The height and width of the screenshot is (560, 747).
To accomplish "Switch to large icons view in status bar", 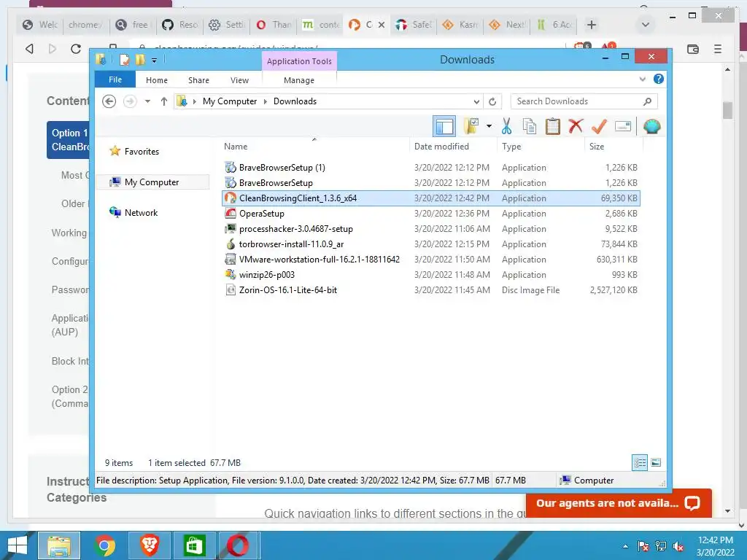I will tap(656, 462).
